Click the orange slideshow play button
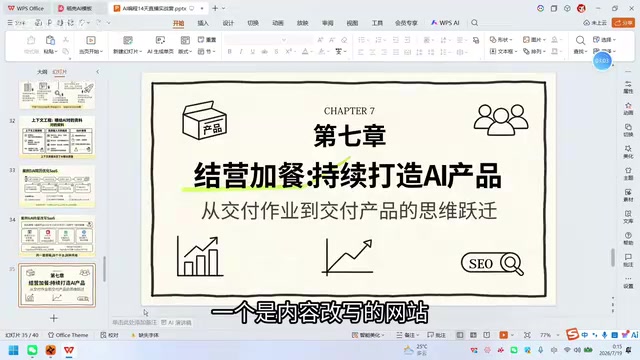 pyautogui.click(x=504, y=335)
